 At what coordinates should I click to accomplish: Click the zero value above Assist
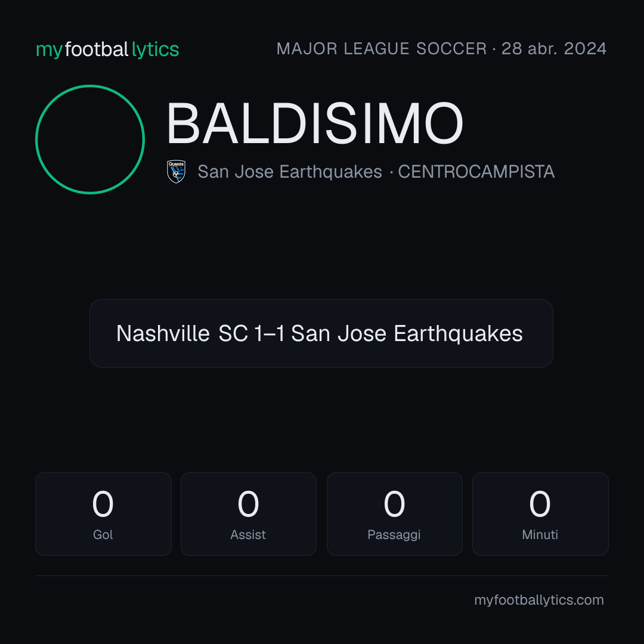pos(248,504)
